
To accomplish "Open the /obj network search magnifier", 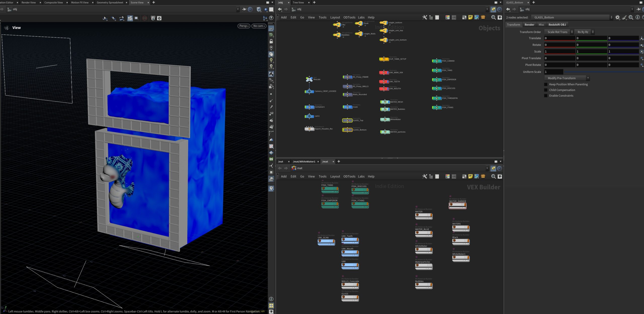I will point(493,17).
